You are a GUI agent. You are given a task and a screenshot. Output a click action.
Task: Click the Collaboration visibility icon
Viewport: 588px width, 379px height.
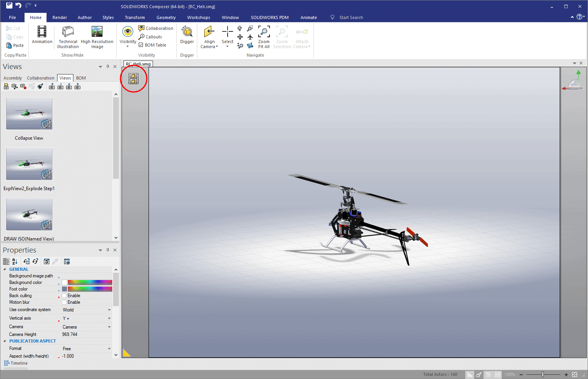pos(141,28)
